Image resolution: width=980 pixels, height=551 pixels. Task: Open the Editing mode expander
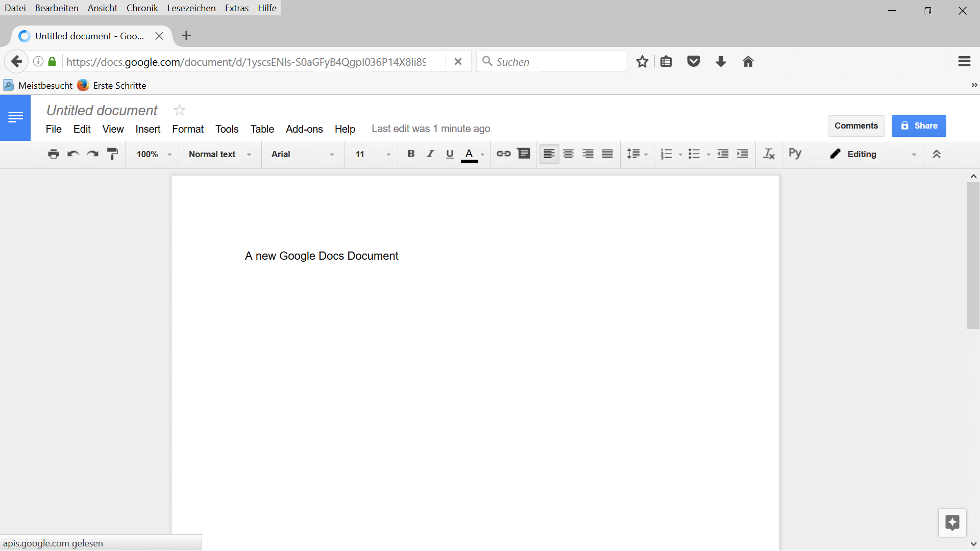913,154
